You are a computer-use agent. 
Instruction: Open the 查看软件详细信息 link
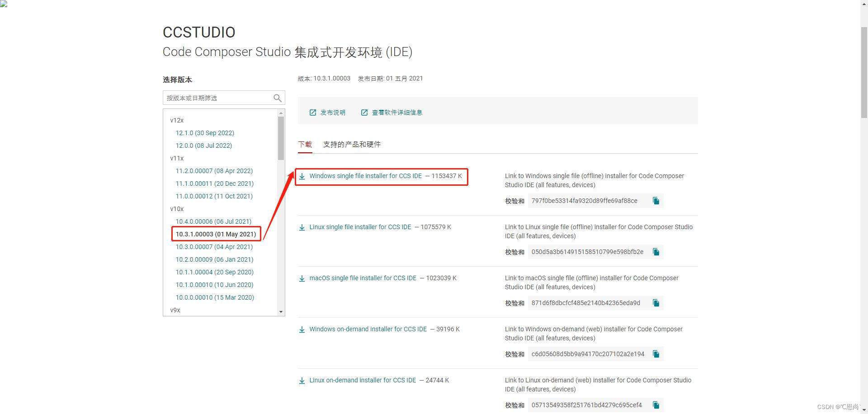click(x=397, y=113)
